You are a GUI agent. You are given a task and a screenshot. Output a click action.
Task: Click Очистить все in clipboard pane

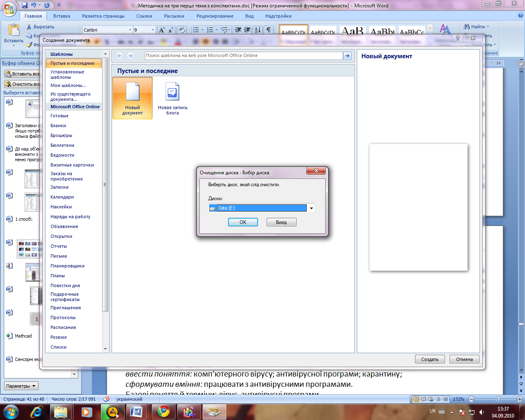pos(22,84)
